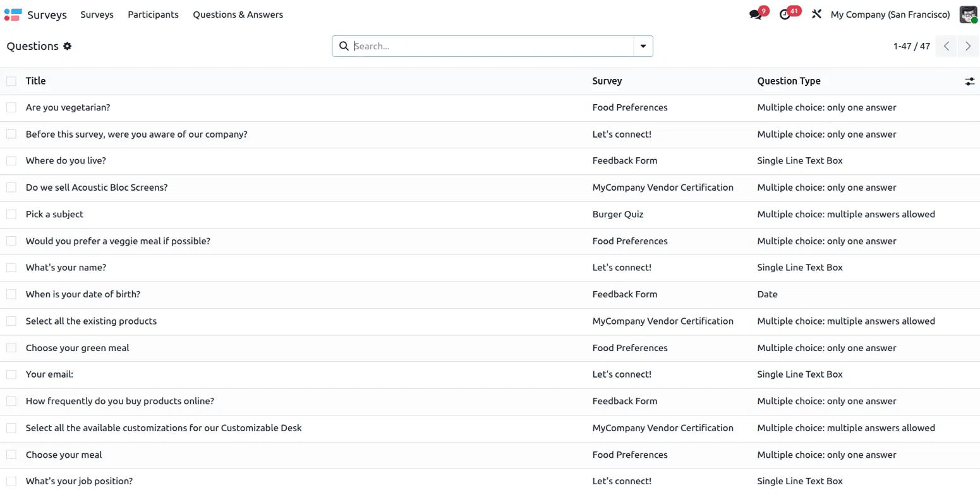Open the 'Choose your meal' question
The image size is (980, 495).
pyautogui.click(x=64, y=455)
